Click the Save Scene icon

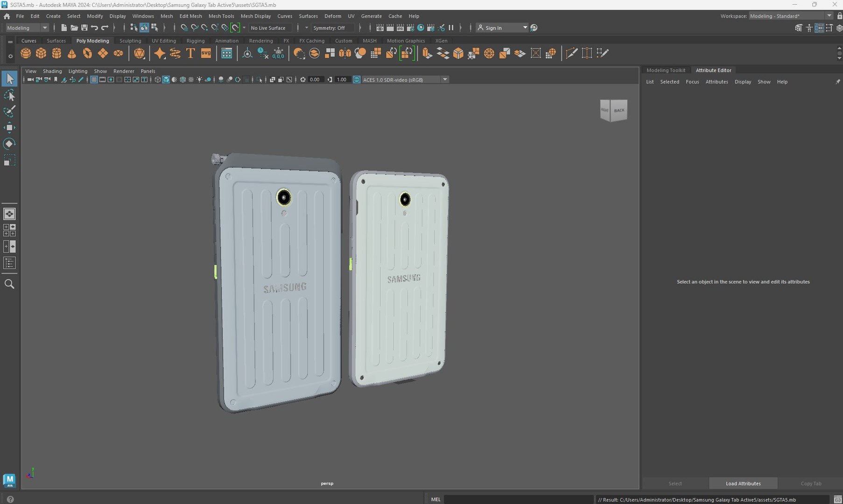tap(84, 28)
